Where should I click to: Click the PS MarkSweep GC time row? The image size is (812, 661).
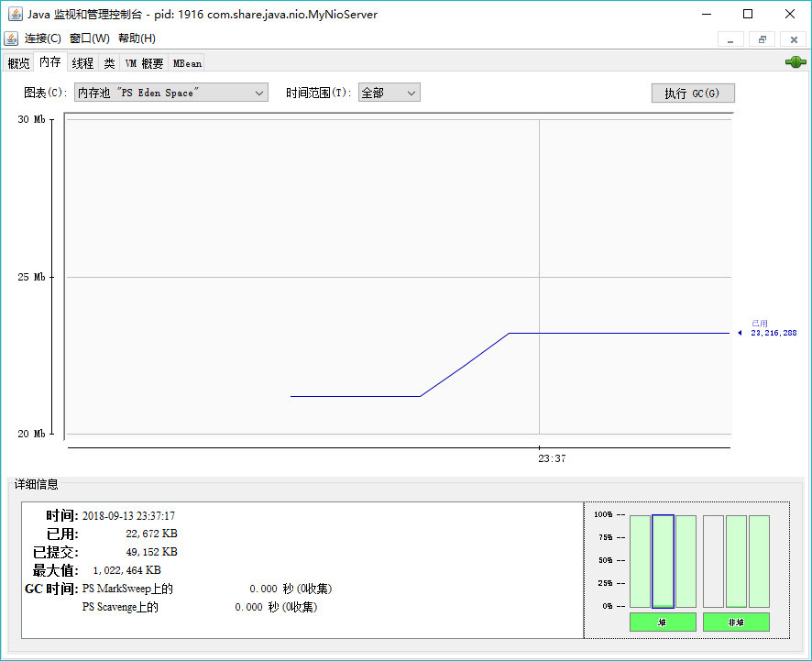click(x=206, y=589)
